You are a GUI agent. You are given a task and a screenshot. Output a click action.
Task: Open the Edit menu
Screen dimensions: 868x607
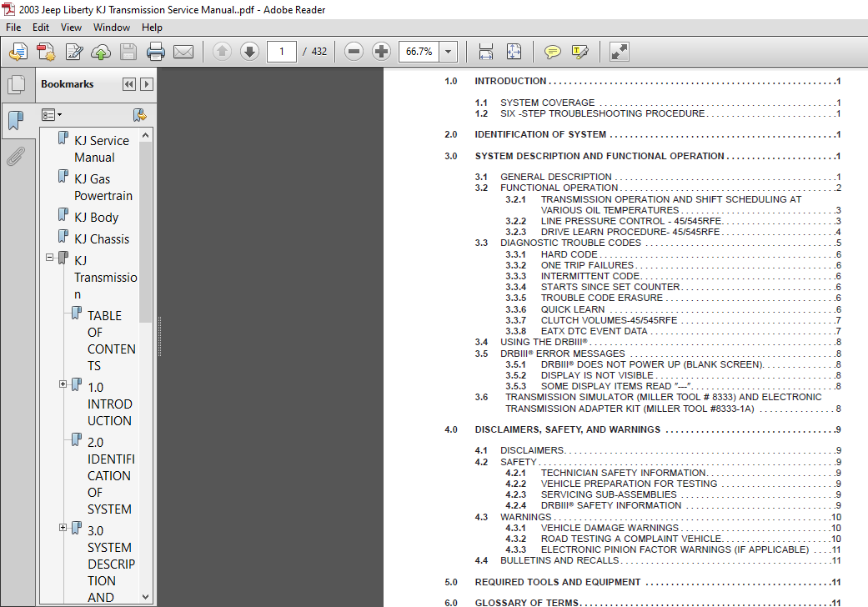point(40,28)
